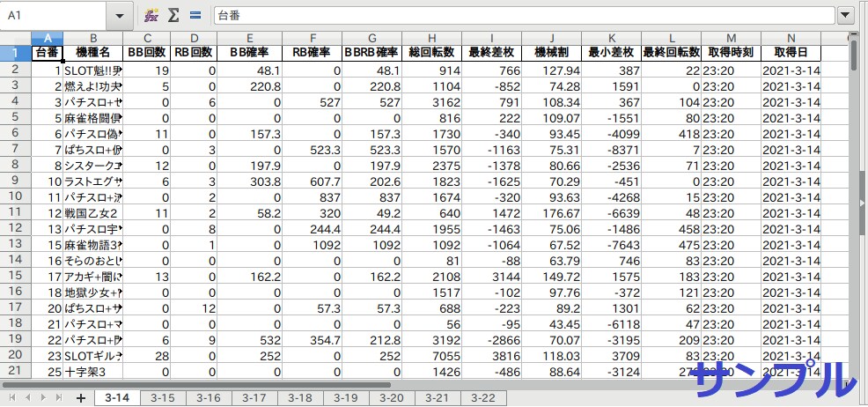Click the horizontal scrollbar thumb
The height and width of the screenshot is (407, 868).
pyautogui.click(x=196, y=384)
